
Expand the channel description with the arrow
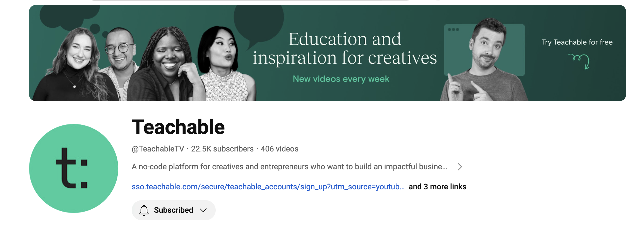tap(460, 167)
